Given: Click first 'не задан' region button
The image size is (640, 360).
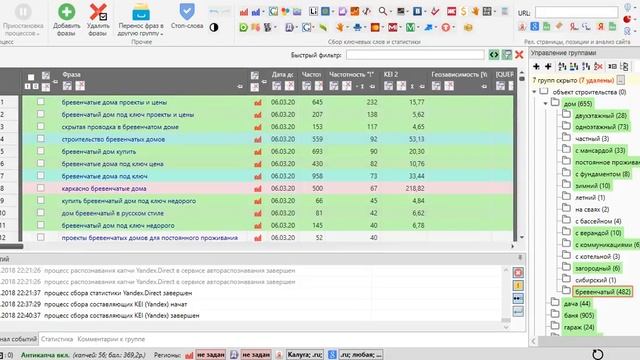Looking at the screenshot, I should pos(211,354).
